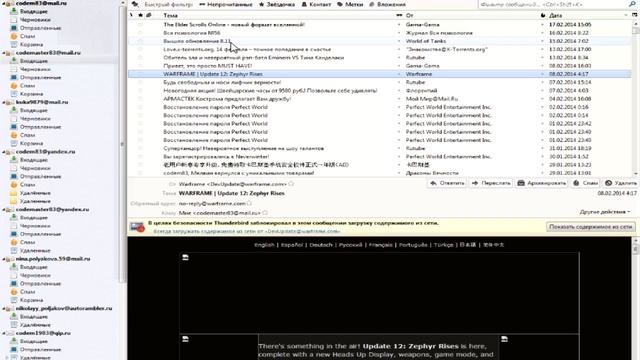Collapse the nikolayy_poljakov@autorambler.ru account
This screenshot has height=360, width=640.
[x=4, y=309]
